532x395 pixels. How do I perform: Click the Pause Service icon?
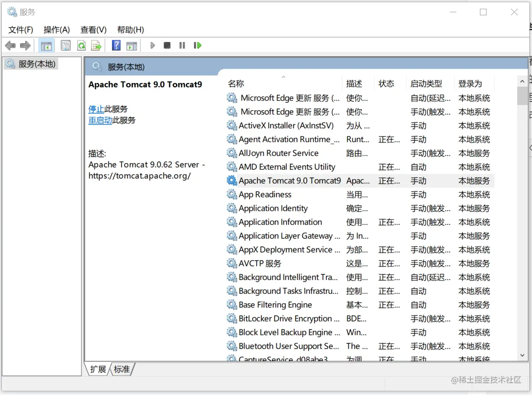pyautogui.click(x=182, y=45)
